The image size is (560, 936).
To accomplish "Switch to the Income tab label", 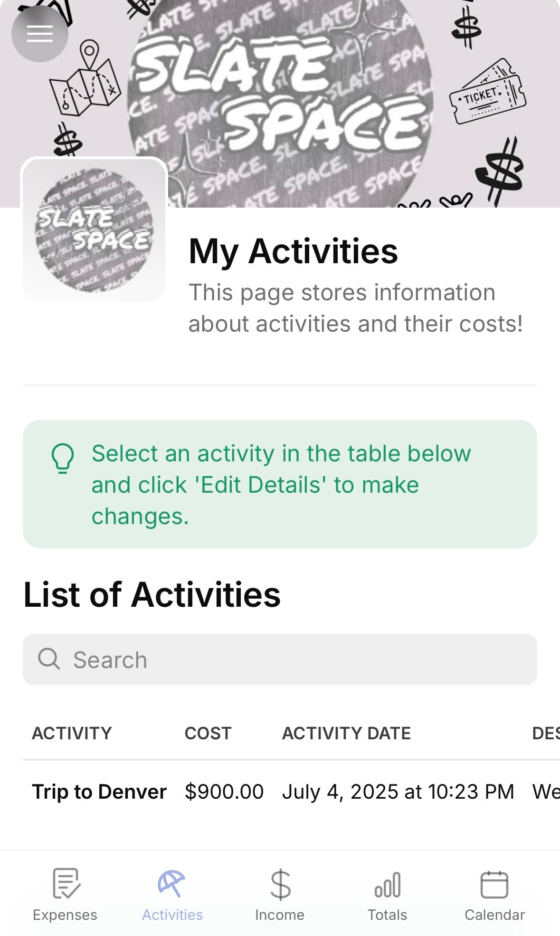I will click(280, 915).
